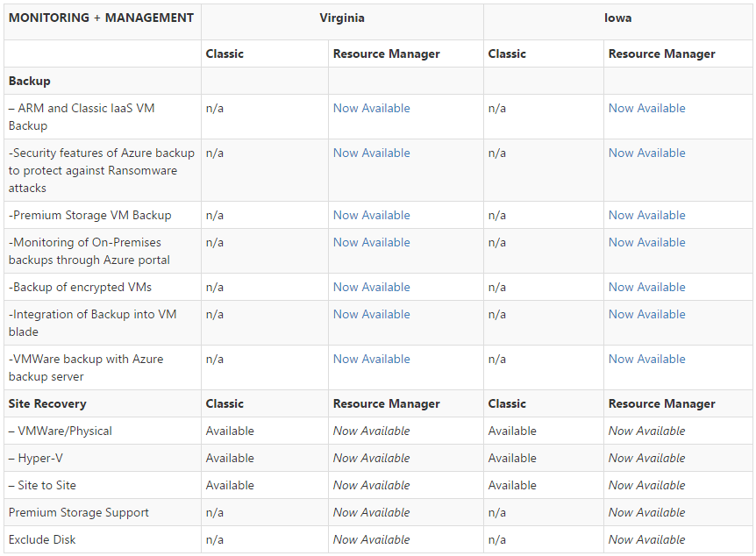This screenshot has width=756, height=556.
Task: Select Iowa Classic 'Available' in the Hyper-V row
Action: tap(512, 458)
